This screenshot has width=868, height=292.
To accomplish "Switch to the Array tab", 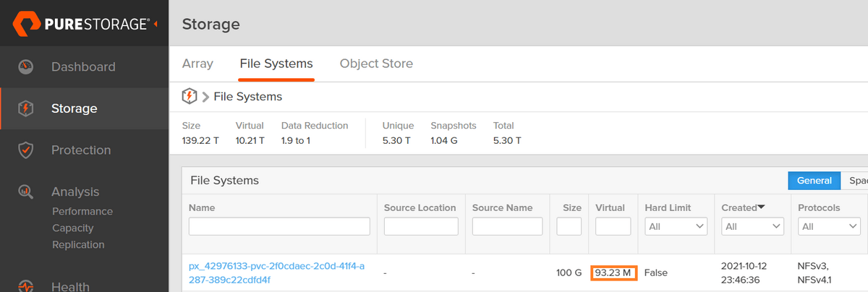I will pyautogui.click(x=197, y=64).
